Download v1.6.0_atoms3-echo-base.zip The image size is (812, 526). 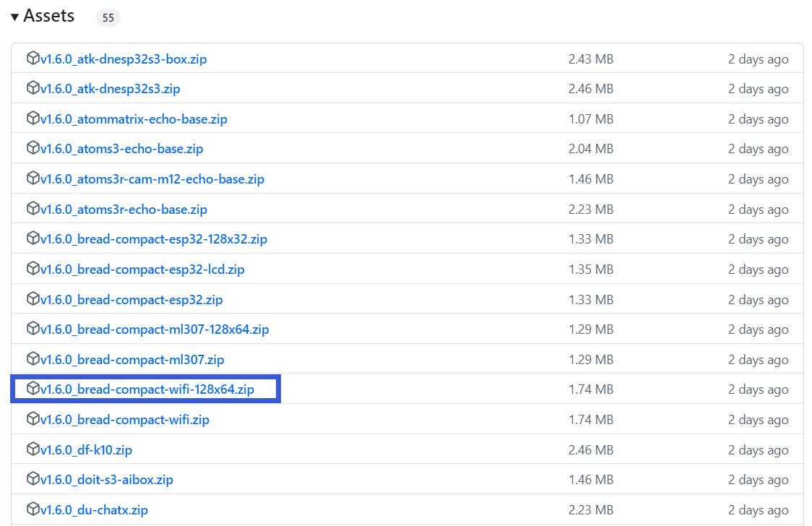click(121, 149)
